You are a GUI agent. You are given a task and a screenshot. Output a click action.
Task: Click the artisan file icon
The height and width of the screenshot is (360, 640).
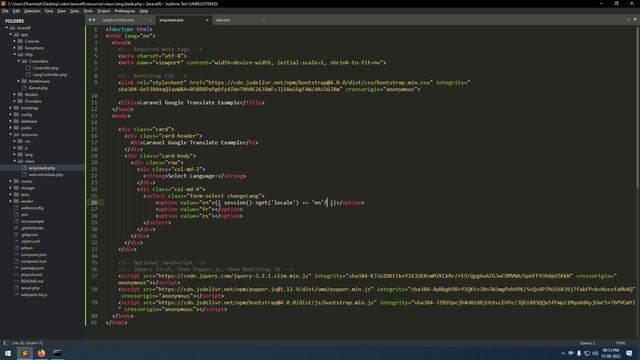(x=16, y=248)
